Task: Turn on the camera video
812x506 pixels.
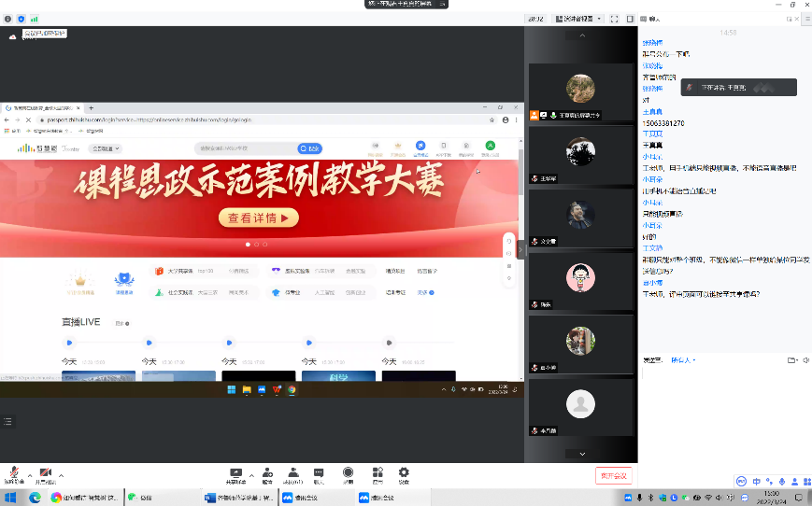Action: click(45, 474)
